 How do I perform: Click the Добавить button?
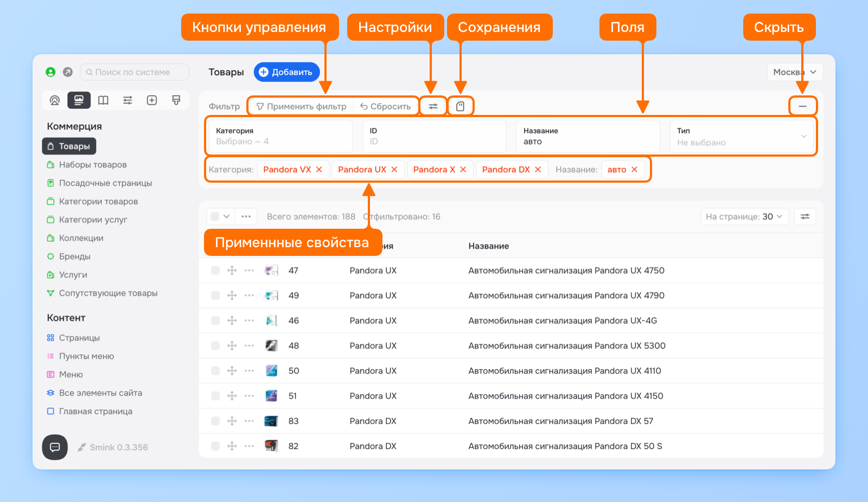coord(286,72)
